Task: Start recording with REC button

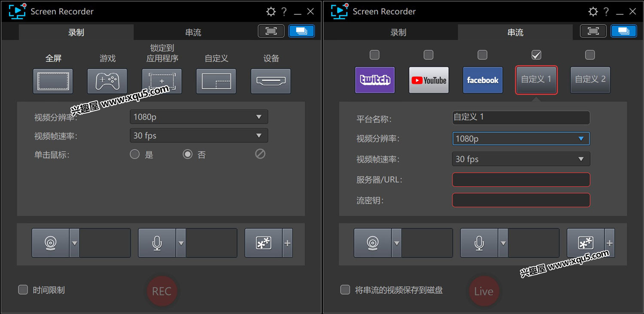Action: (x=162, y=291)
